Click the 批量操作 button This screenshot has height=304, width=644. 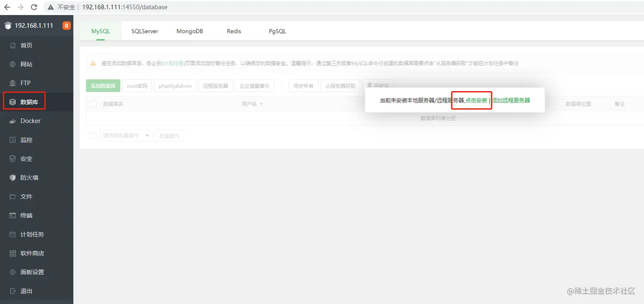[x=169, y=136]
